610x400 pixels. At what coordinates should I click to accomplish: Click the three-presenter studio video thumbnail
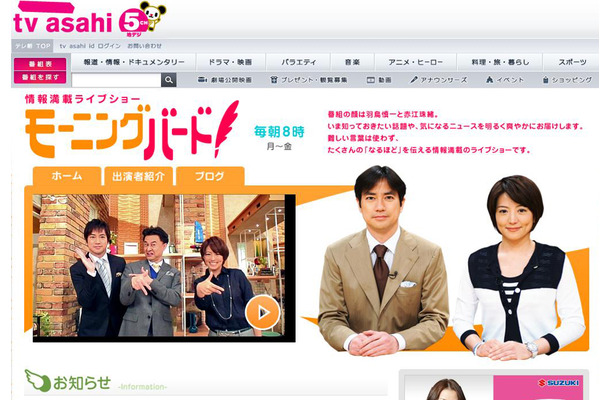[164, 268]
